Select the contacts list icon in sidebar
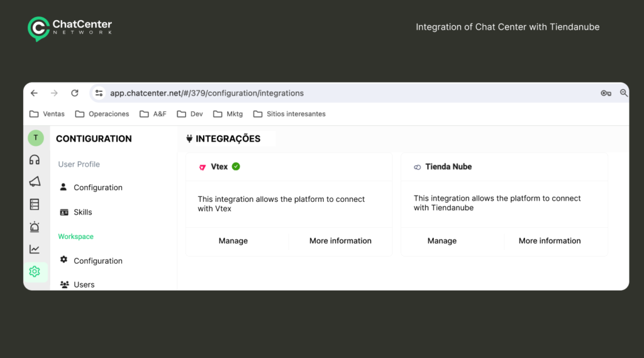Screen dimensions: 644x358 tap(35, 204)
